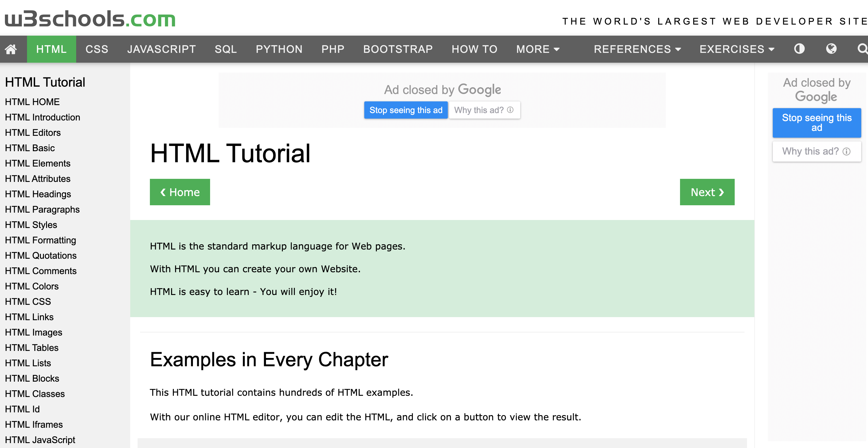Image resolution: width=868 pixels, height=448 pixels.
Task: Open the SQL tutorial tab
Action: (226, 49)
